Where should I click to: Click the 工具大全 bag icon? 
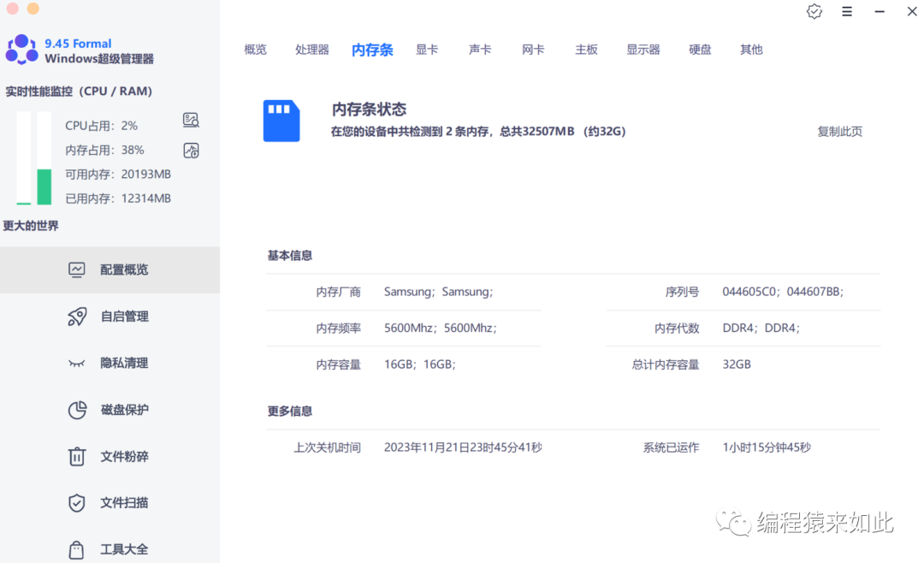(x=77, y=549)
